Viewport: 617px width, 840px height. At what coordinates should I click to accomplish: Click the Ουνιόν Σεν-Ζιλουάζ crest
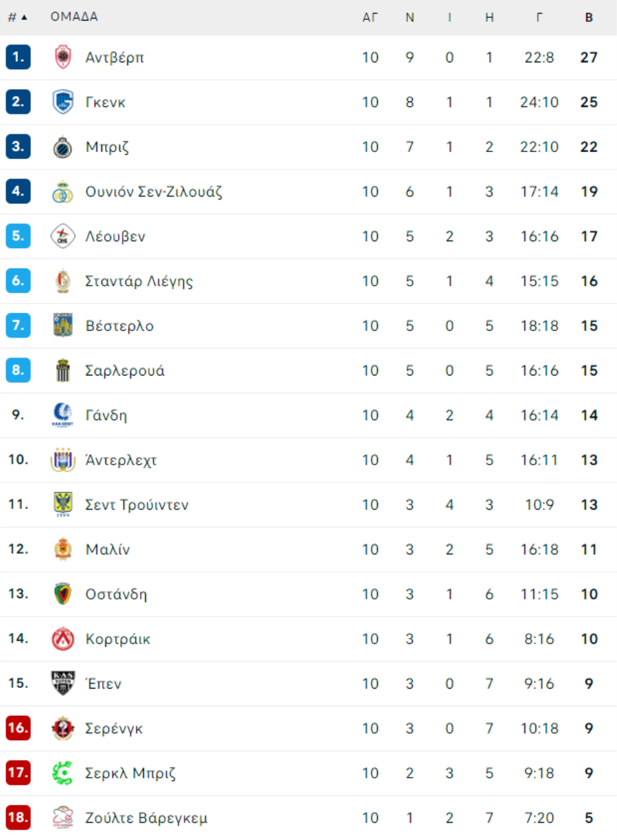point(63,192)
